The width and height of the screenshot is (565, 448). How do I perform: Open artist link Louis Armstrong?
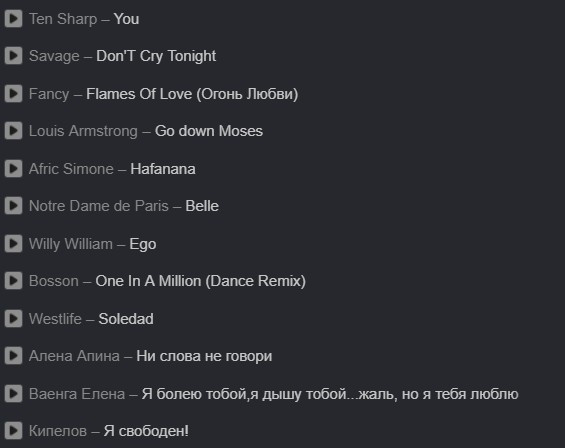[83, 131]
